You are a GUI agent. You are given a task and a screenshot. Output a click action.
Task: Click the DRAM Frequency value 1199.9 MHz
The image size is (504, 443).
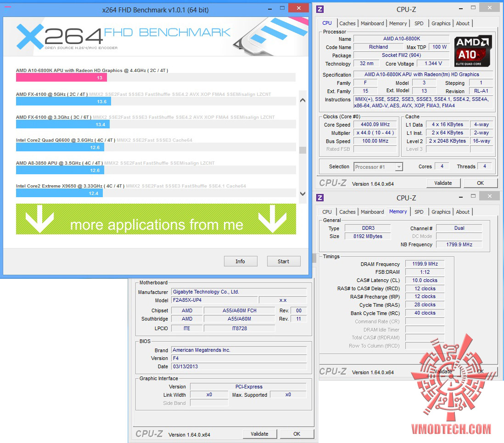(425, 264)
